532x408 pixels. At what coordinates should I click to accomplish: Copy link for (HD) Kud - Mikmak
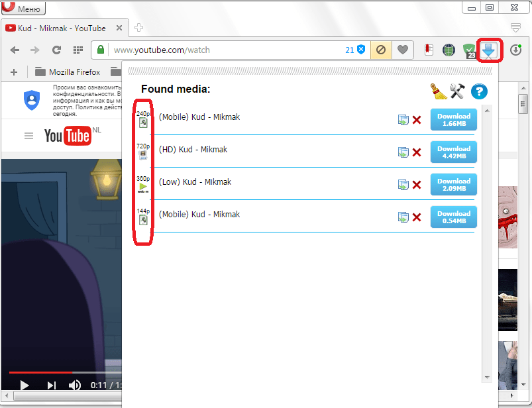point(403,152)
